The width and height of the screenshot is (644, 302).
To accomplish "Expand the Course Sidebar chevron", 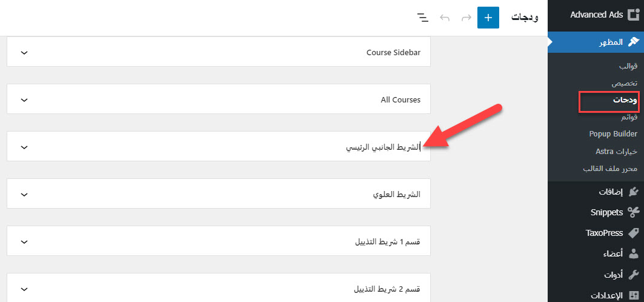I will point(24,53).
